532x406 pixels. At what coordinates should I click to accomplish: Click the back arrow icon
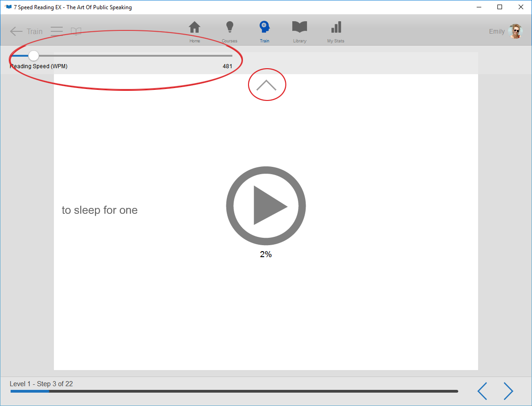[x=16, y=31]
